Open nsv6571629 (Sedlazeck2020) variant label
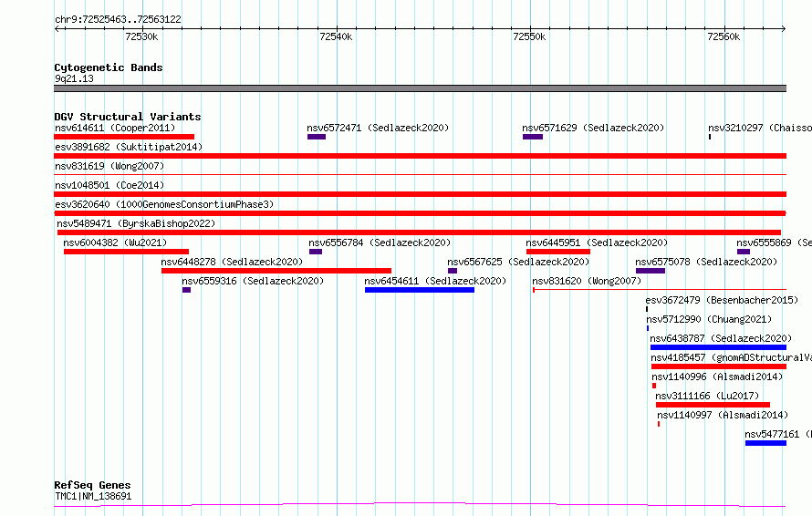The width and height of the screenshot is (812, 516). point(593,128)
